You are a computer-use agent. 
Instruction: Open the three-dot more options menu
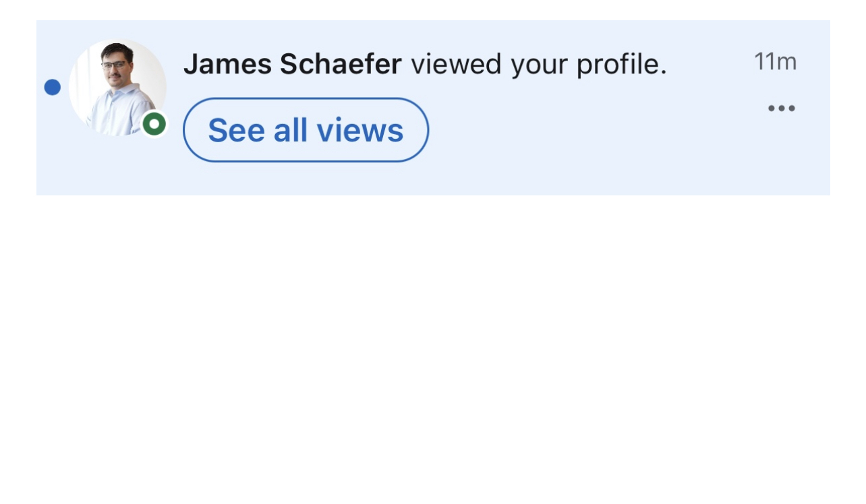point(782,108)
